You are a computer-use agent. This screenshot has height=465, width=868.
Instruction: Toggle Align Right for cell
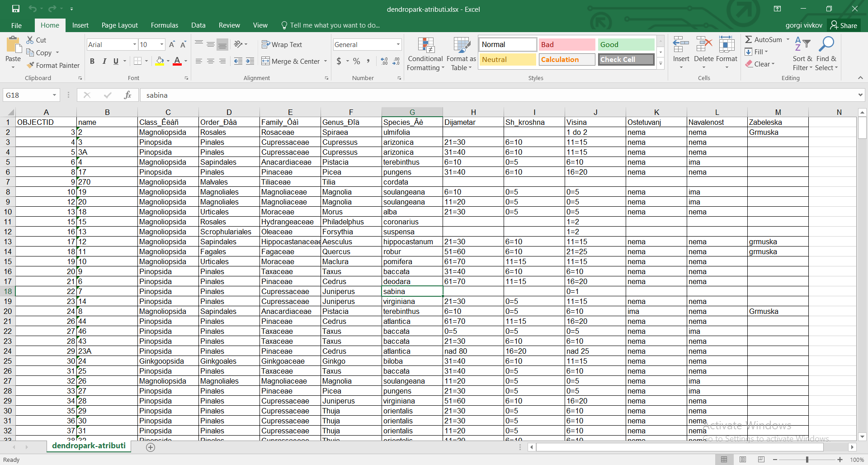click(x=222, y=61)
